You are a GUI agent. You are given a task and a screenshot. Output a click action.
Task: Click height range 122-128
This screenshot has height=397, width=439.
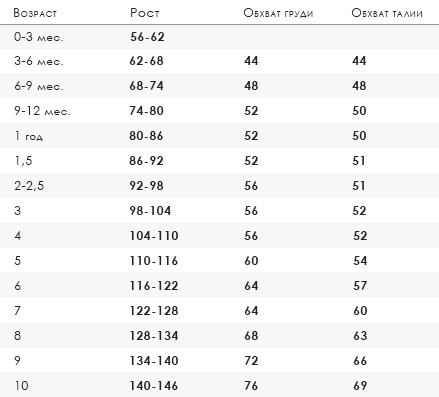click(x=154, y=311)
